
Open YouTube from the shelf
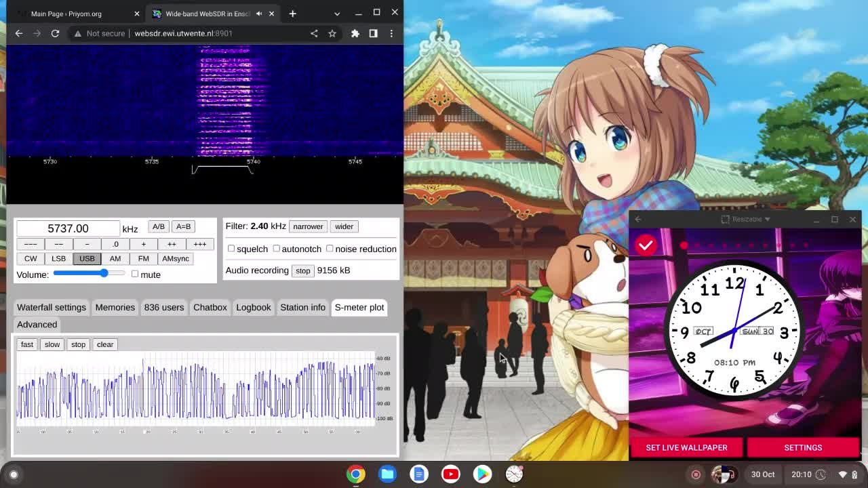(451, 474)
